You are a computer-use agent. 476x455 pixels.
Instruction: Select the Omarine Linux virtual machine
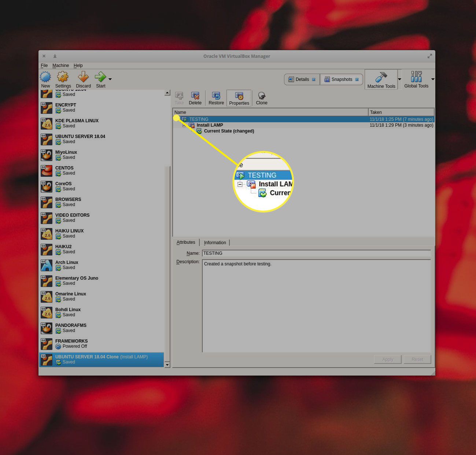tap(102, 297)
